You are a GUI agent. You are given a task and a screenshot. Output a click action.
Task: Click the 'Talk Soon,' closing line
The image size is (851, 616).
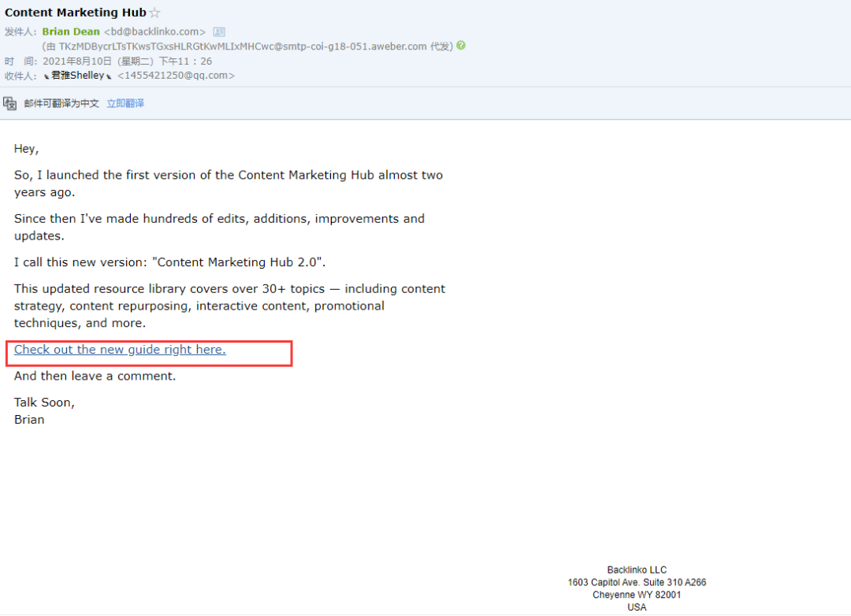[x=44, y=403]
